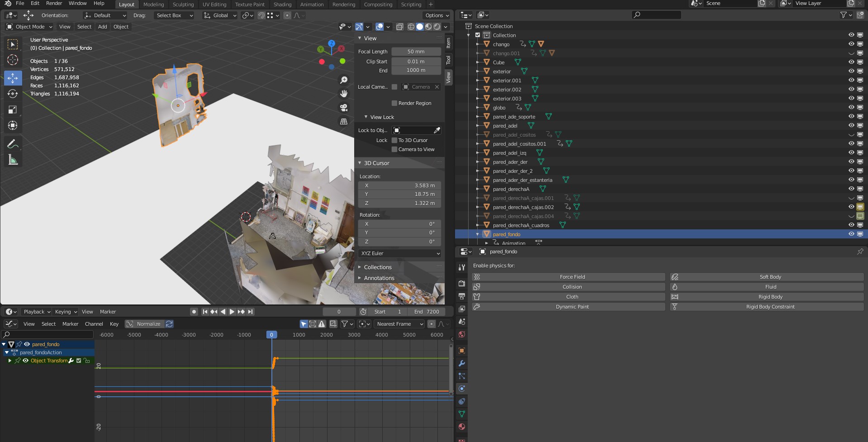Image resolution: width=868 pixels, height=442 pixels.
Task: Select the Rotate tool in the toolbar
Action: (13, 94)
